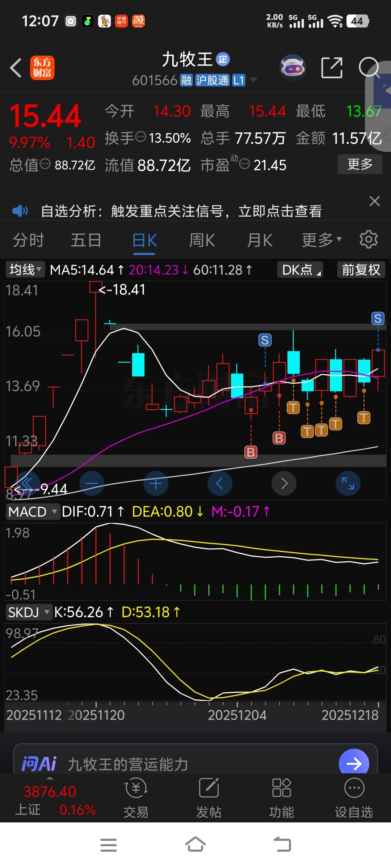Tap the 融 margin tag
Screen dimensions: 391x868
pos(186,80)
